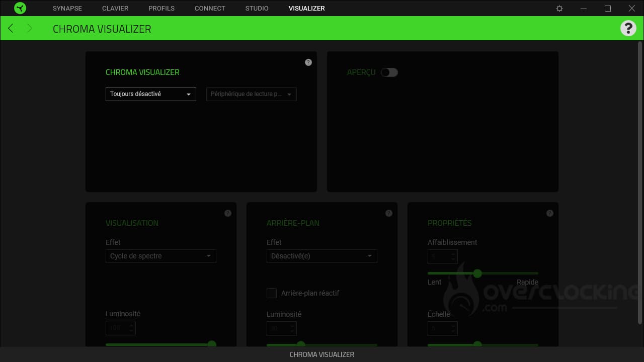This screenshot has height=362, width=644.
Task: Minimize the Razer Synapse window
Action: (x=584, y=9)
